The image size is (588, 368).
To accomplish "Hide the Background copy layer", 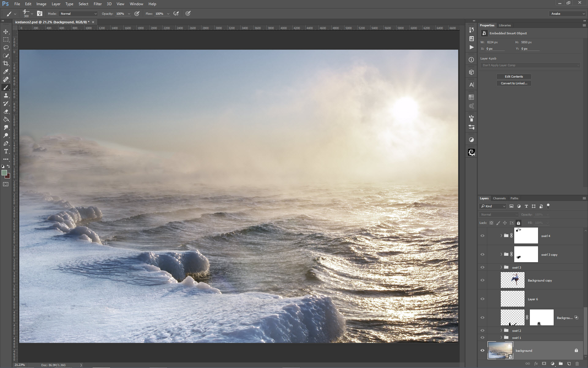I will pyautogui.click(x=482, y=280).
